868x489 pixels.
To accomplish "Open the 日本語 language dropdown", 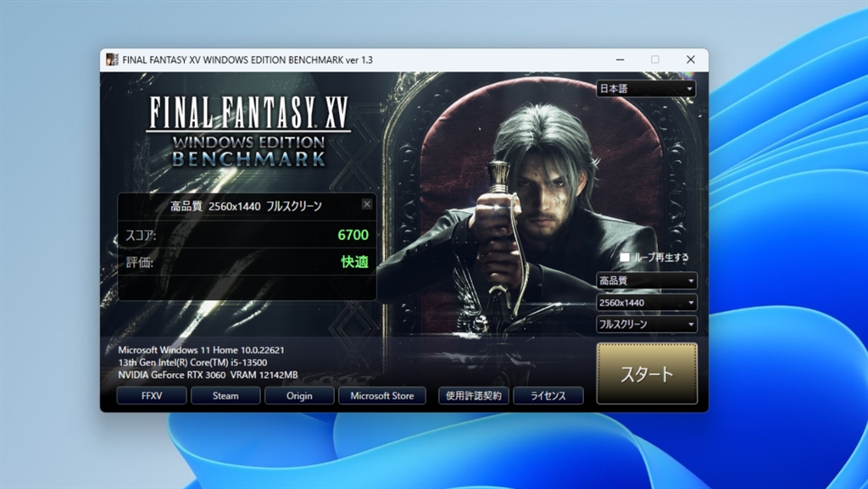I will 646,89.
